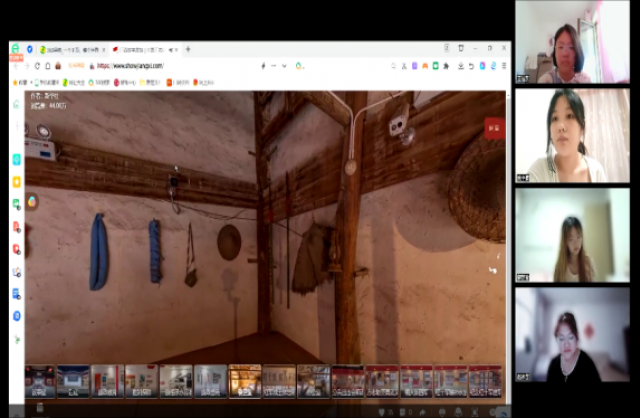
Task: Click the scissors screenshot icon
Action: [x=404, y=66]
